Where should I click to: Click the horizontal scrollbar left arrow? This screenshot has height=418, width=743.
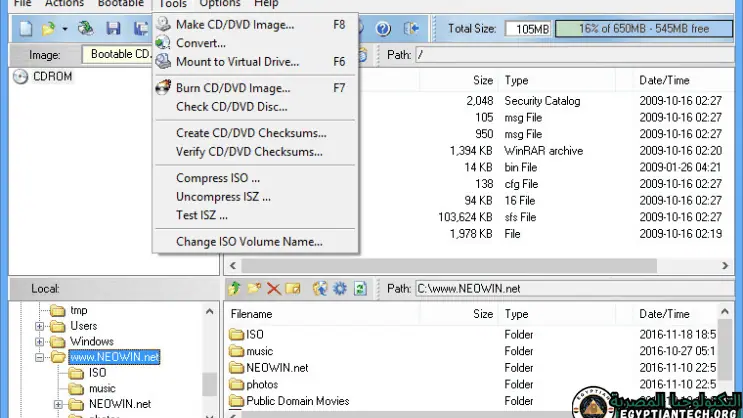click(233, 266)
